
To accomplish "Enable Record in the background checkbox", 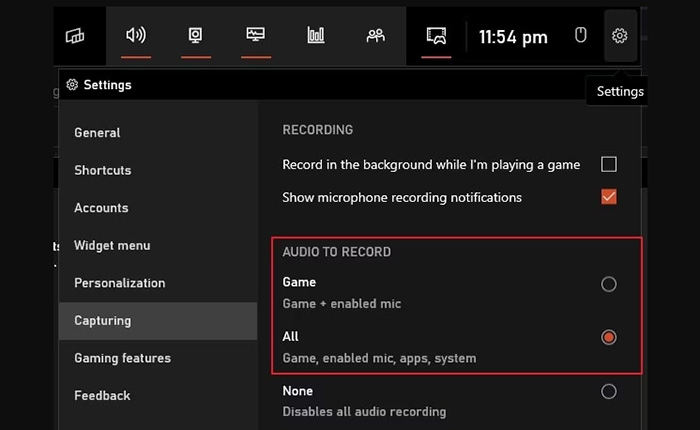I will coord(608,164).
